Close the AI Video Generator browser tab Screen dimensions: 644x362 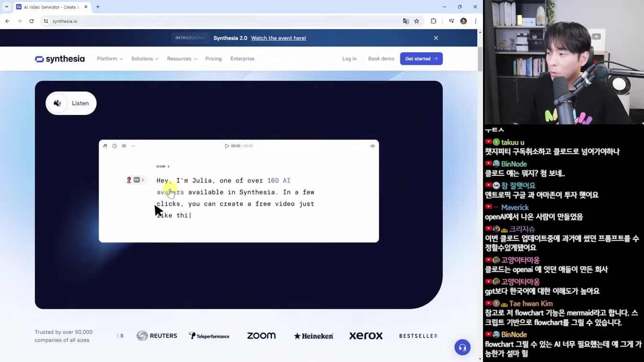pyautogui.click(x=86, y=7)
